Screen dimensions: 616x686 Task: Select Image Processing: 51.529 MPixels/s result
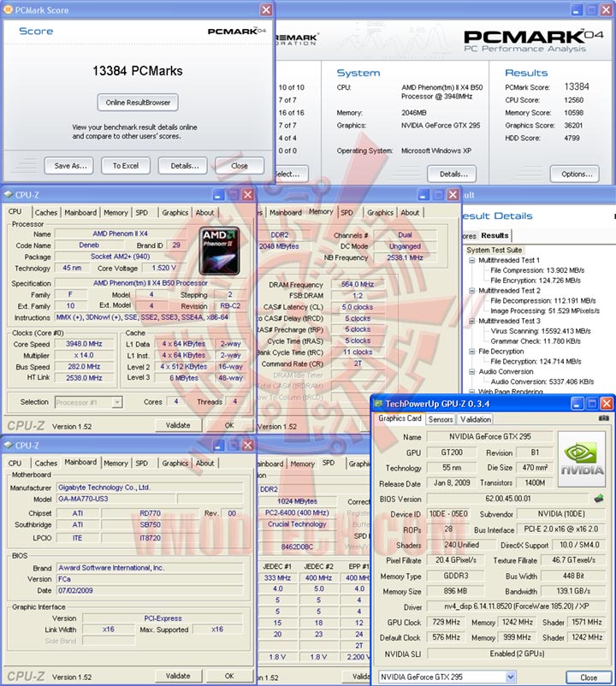tap(545, 311)
